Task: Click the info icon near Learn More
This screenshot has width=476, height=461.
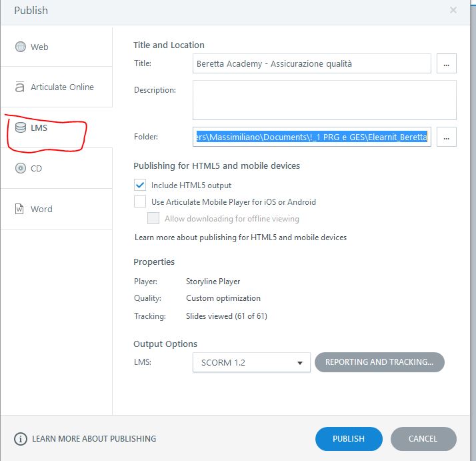Action: (x=21, y=439)
